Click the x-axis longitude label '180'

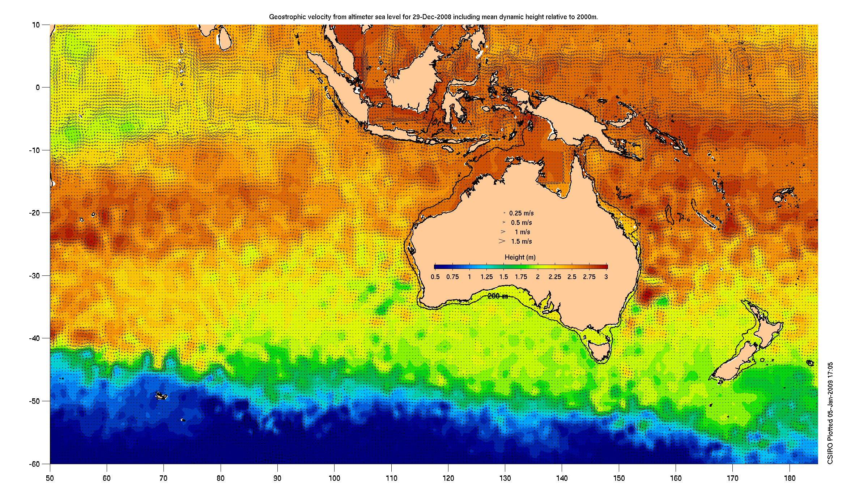(790, 478)
